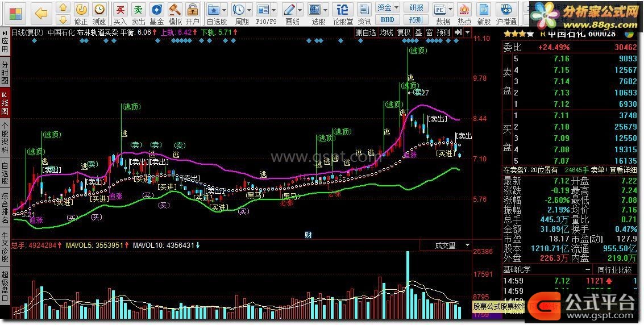The width and height of the screenshot is (644, 325).
Task: Expand the 数据 PE dropdown arrow
Action: click(451, 10)
